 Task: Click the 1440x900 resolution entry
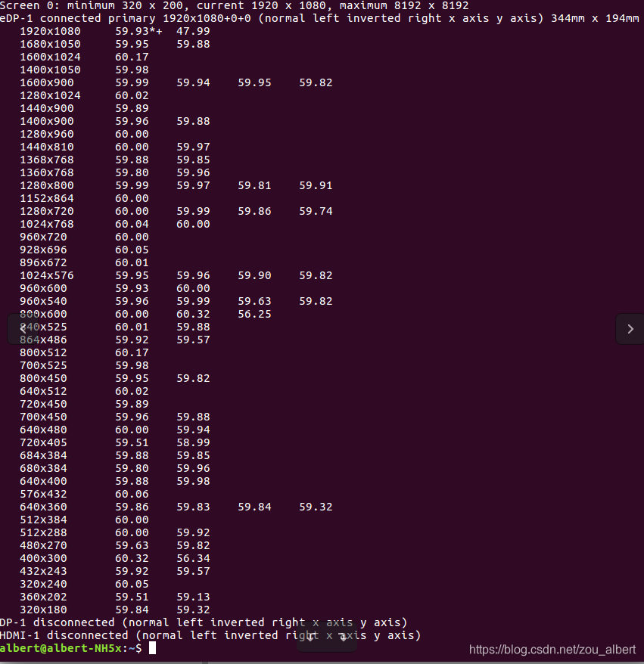coord(47,108)
